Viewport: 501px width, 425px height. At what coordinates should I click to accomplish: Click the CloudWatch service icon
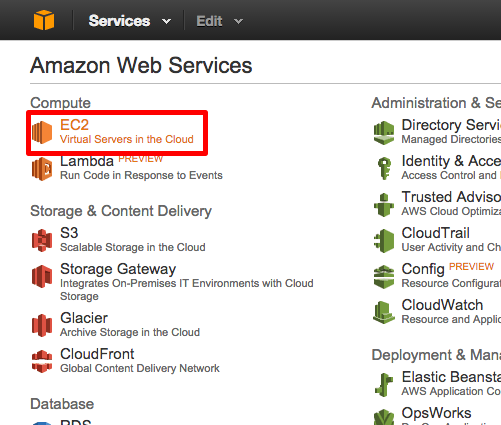384,312
